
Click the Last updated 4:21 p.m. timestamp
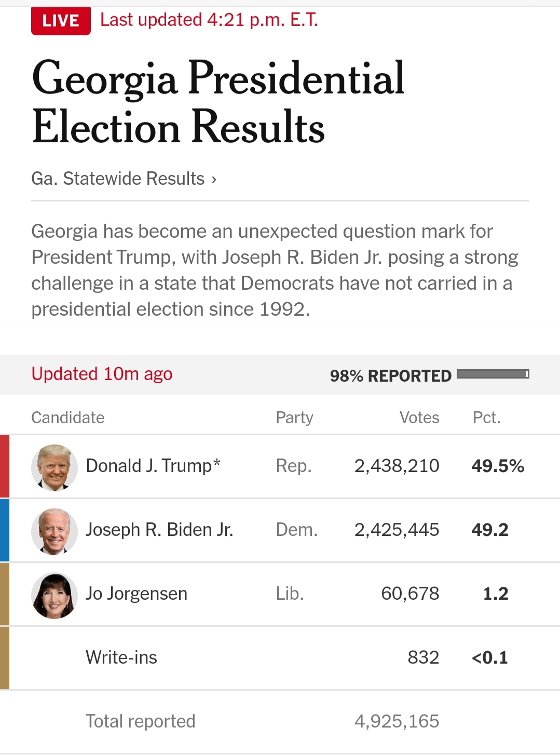[209, 20]
